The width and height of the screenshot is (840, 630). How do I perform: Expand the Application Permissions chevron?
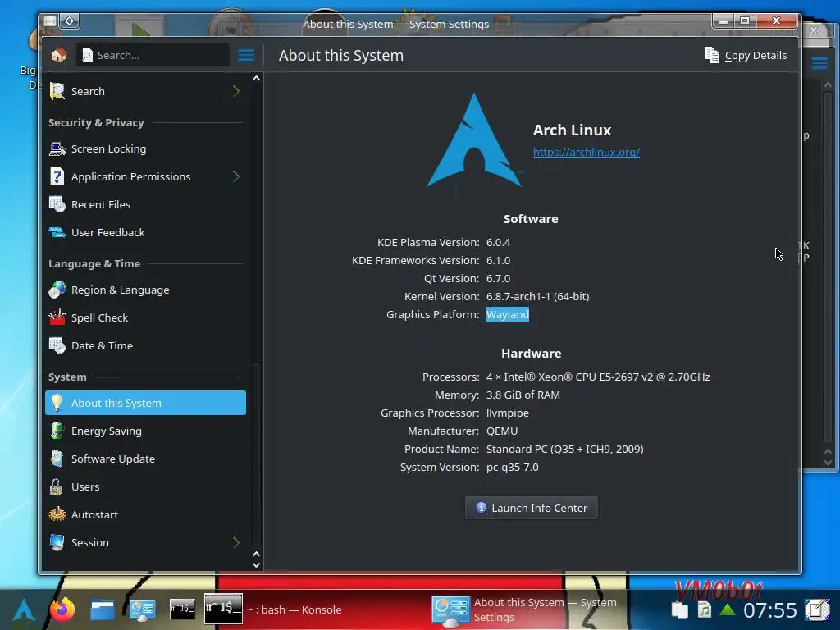point(236,176)
